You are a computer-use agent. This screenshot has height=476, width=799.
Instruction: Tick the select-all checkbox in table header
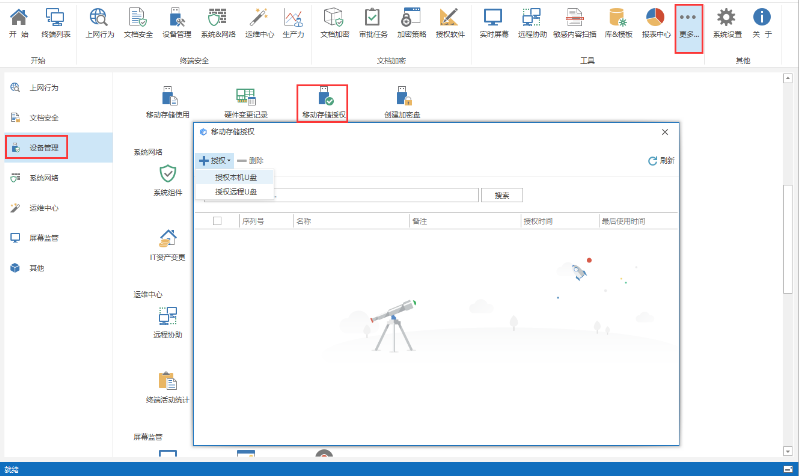(x=218, y=221)
